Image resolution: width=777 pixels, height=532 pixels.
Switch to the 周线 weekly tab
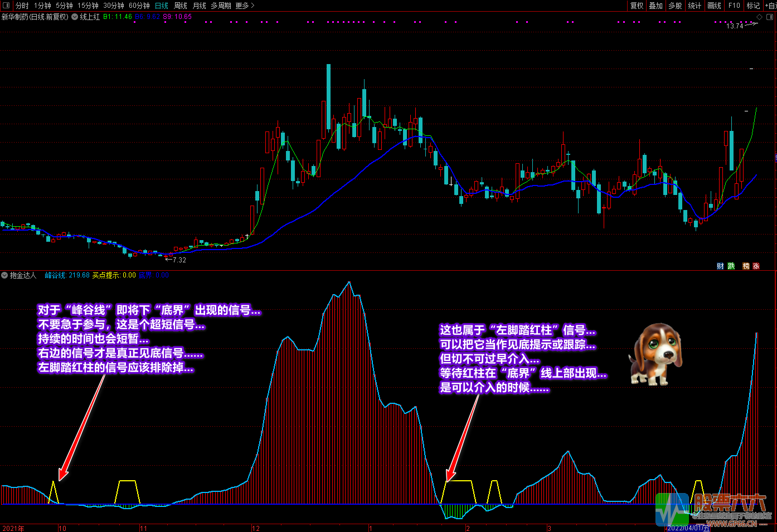181,6
